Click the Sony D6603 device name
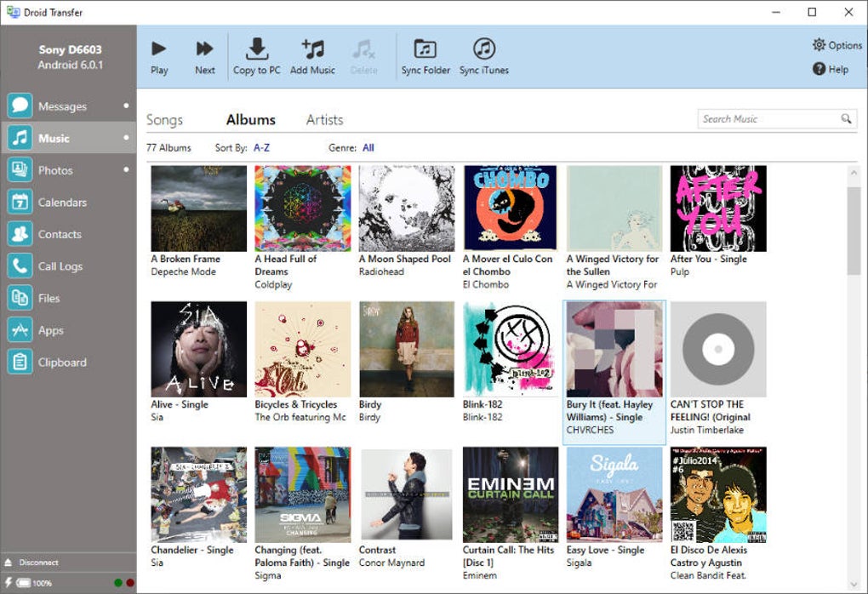This screenshot has width=868, height=594. click(71, 49)
